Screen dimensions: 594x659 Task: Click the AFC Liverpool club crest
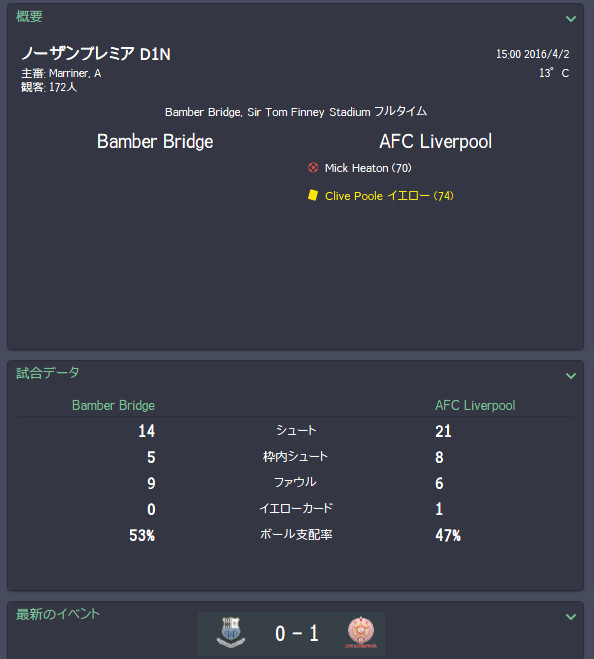click(x=361, y=632)
